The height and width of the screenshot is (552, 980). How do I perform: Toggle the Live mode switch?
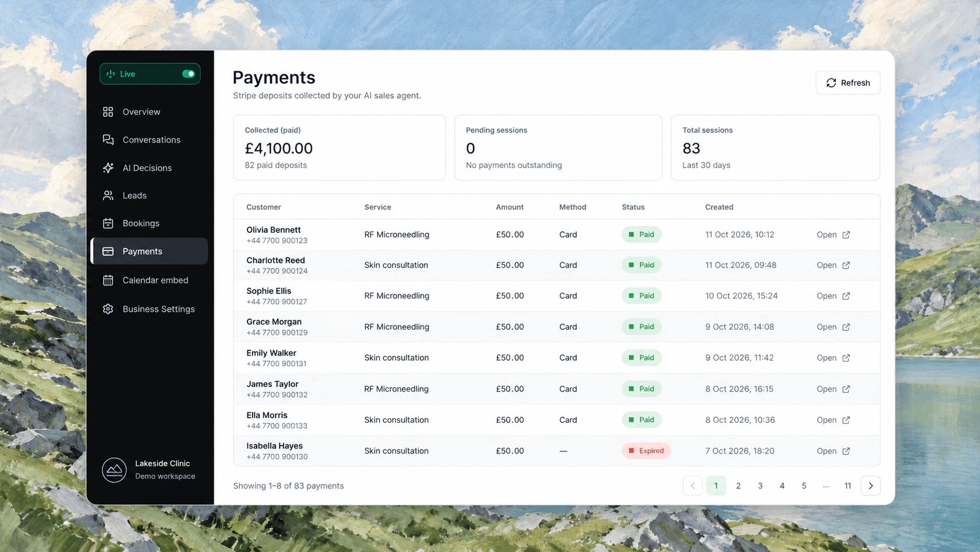pyautogui.click(x=188, y=74)
